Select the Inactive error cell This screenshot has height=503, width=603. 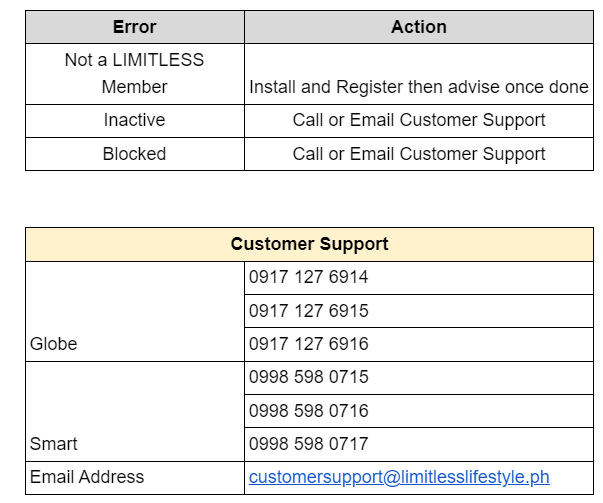[134, 120]
